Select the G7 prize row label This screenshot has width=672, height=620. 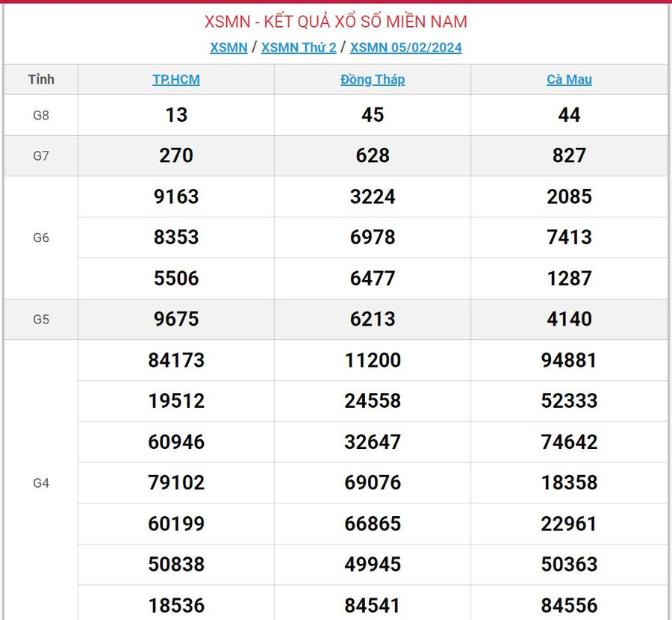tap(41, 156)
